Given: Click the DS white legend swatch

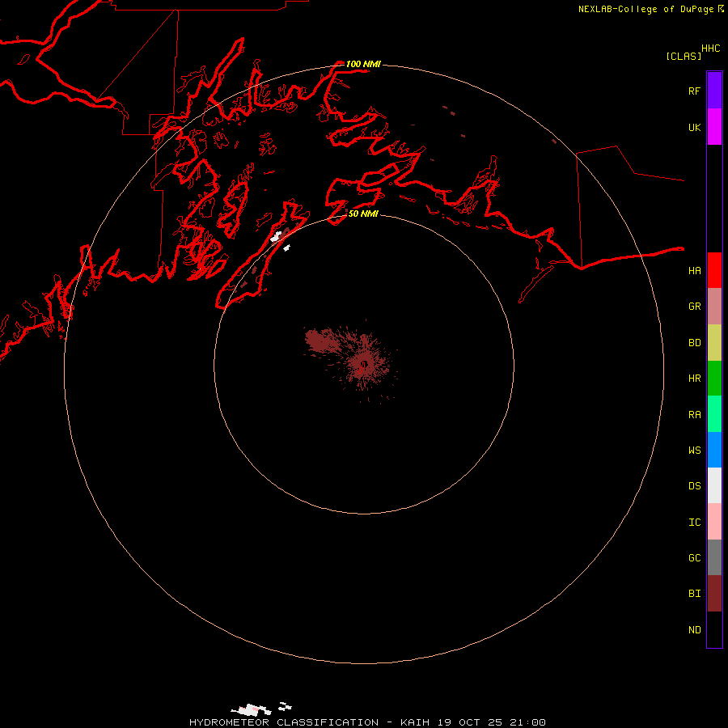Looking at the screenshot, I should pos(714,485).
